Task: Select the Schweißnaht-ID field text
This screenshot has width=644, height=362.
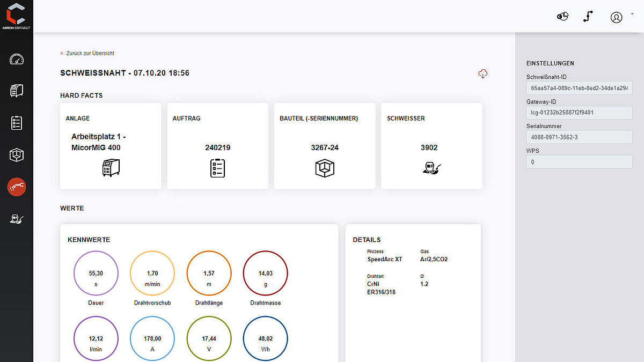Action: pyautogui.click(x=579, y=88)
